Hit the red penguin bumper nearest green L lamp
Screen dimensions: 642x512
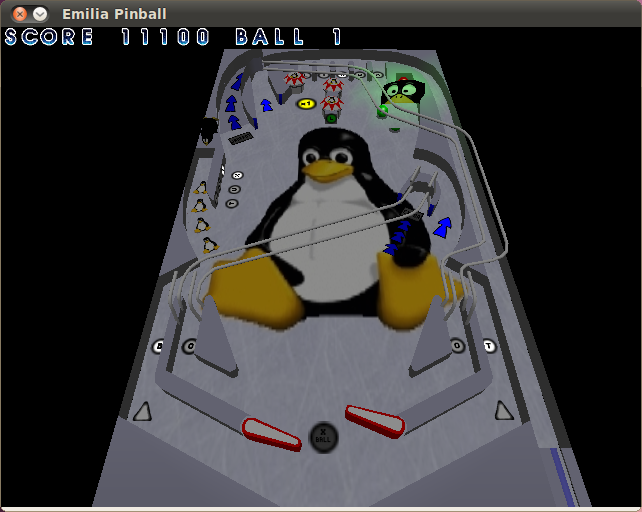332,103
